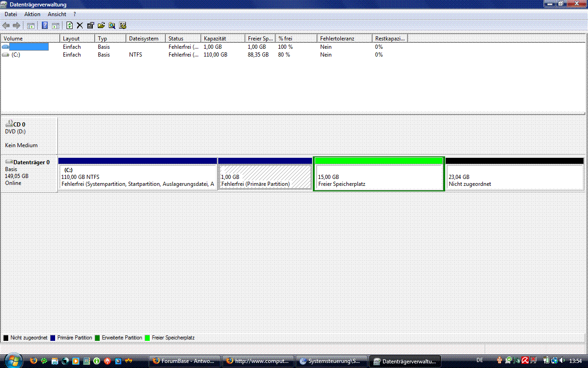Switch to the http://www.comput... taskbar window
Viewport: 588px width, 368px height.
point(258,361)
